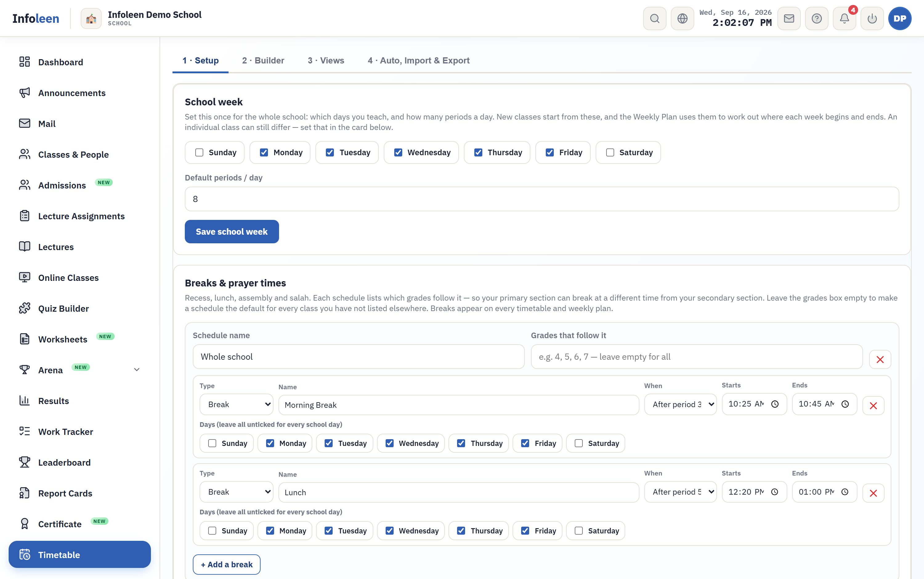Open Dashboard from the sidebar

point(80,62)
